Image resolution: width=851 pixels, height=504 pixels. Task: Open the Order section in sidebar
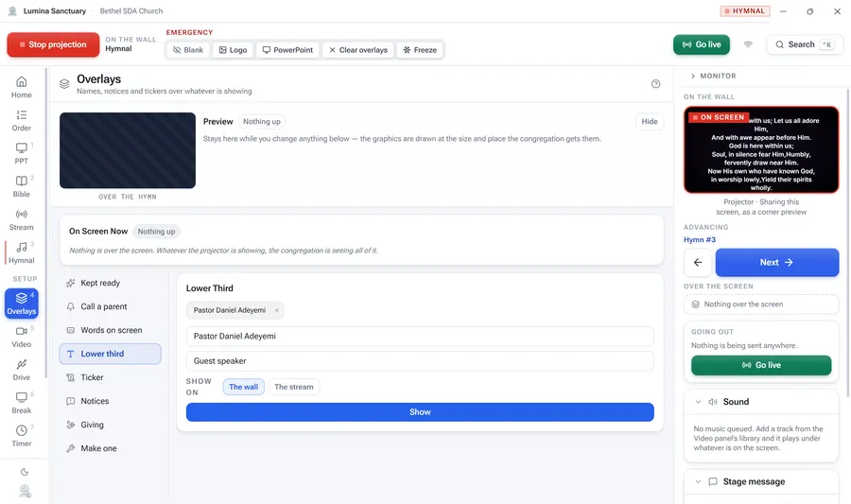click(x=21, y=120)
